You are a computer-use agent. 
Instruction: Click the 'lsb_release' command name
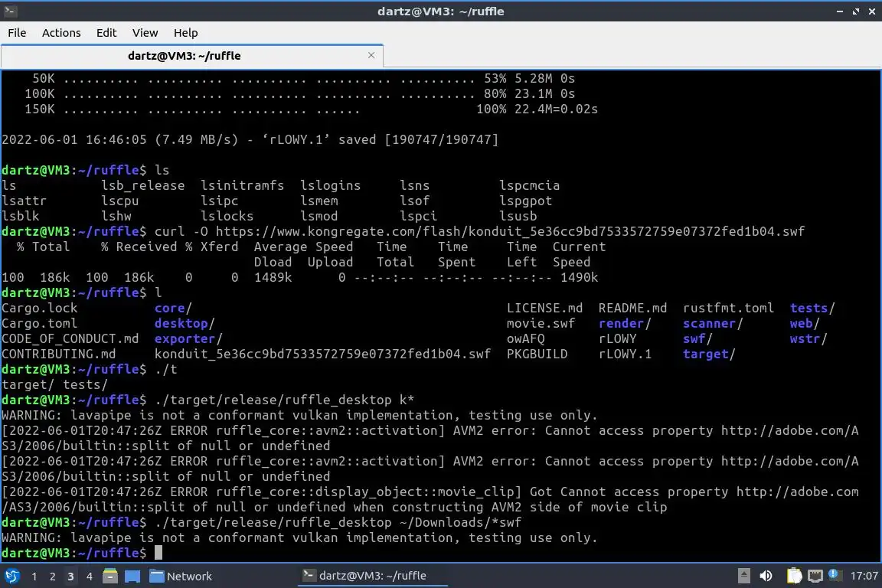click(x=143, y=186)
